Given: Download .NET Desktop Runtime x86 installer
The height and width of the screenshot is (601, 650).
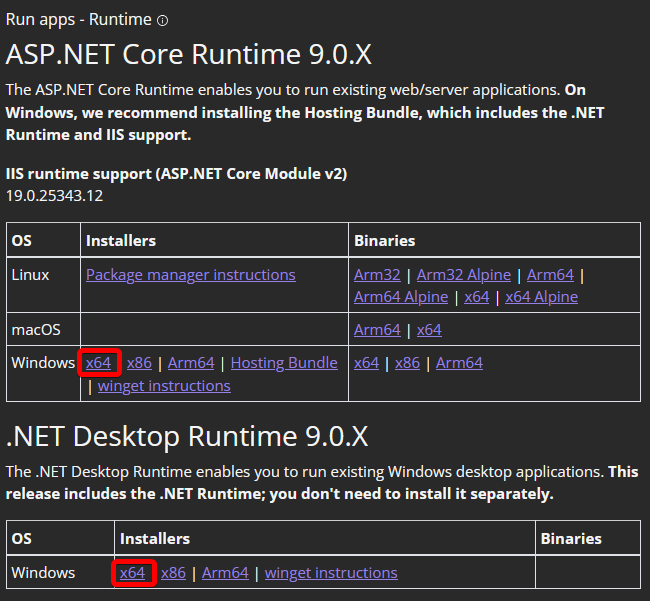Looking at the screenshot, I should point(173,573).
